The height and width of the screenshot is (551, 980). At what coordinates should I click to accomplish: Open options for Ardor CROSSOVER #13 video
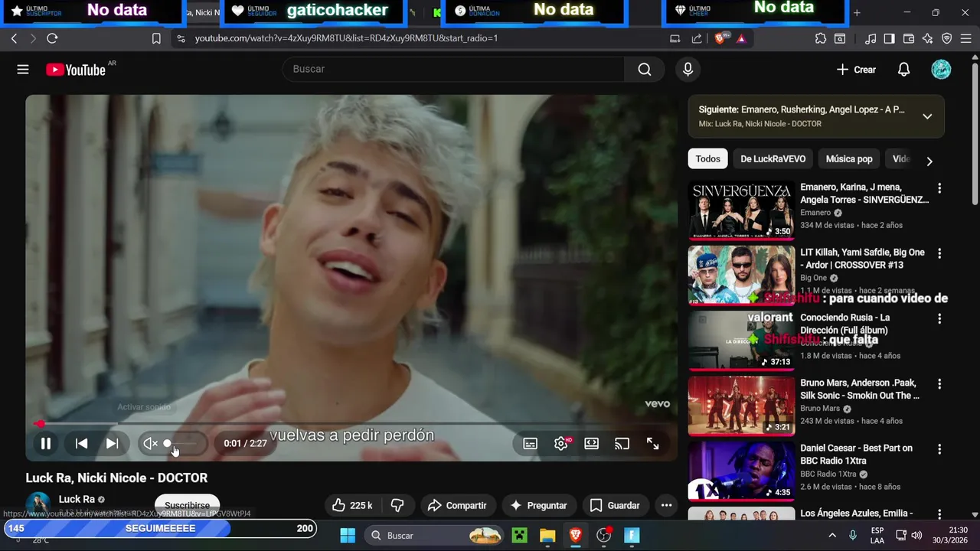coord(939,253)
